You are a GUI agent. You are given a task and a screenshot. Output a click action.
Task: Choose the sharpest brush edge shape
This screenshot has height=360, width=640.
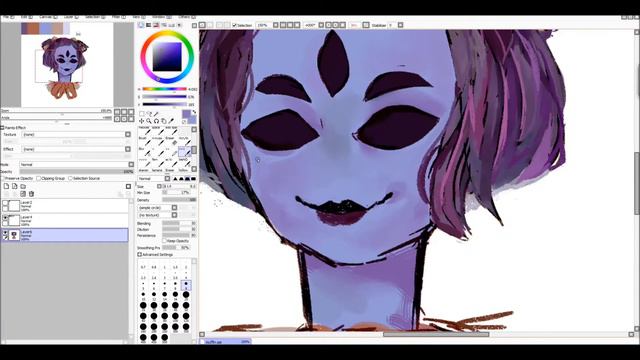(175, 179)
